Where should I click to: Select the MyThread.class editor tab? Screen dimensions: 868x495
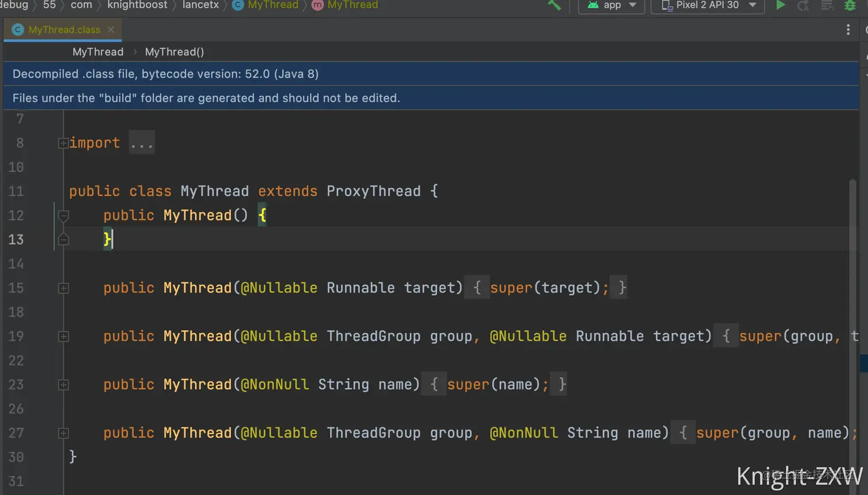pyautogui.click(x=63, y=30)
